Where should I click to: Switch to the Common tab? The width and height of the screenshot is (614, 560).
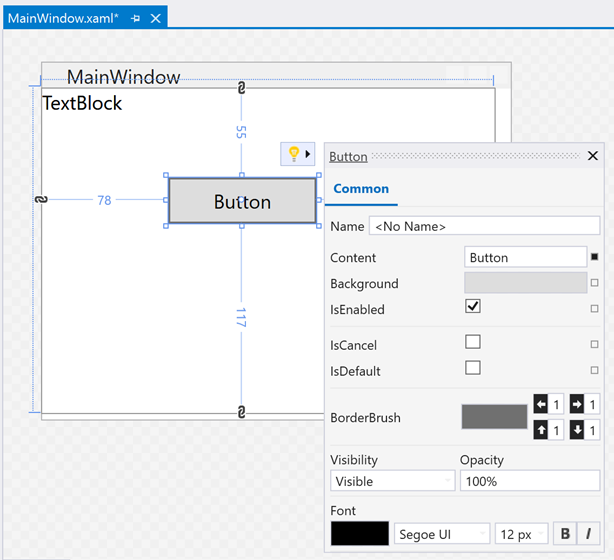click(x=361, y=189)
